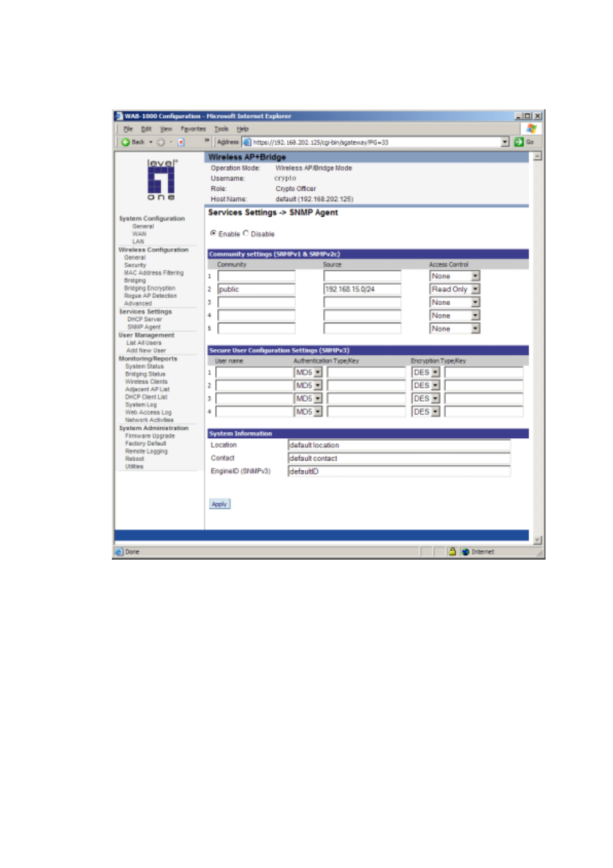The height and width of the screenshot is (868, 613).
Task: Click the source field with 192.168.15.0/24
Action: click(362, 289)
